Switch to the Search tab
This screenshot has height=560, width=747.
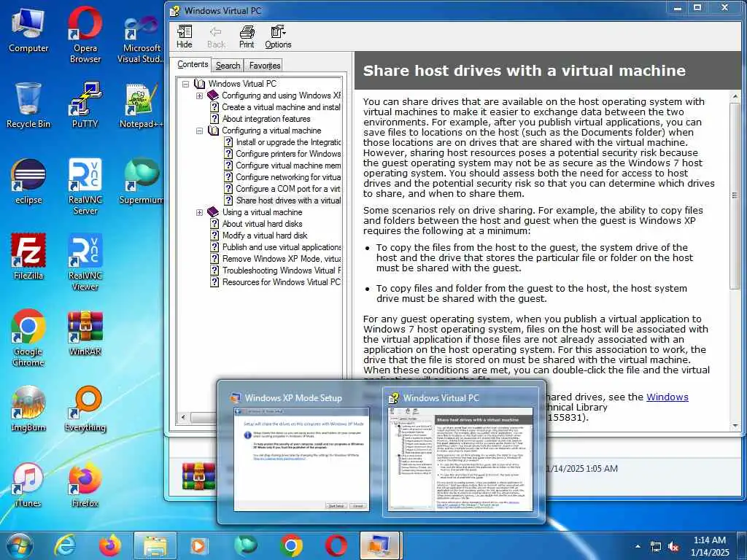click(x=228, y=65)
